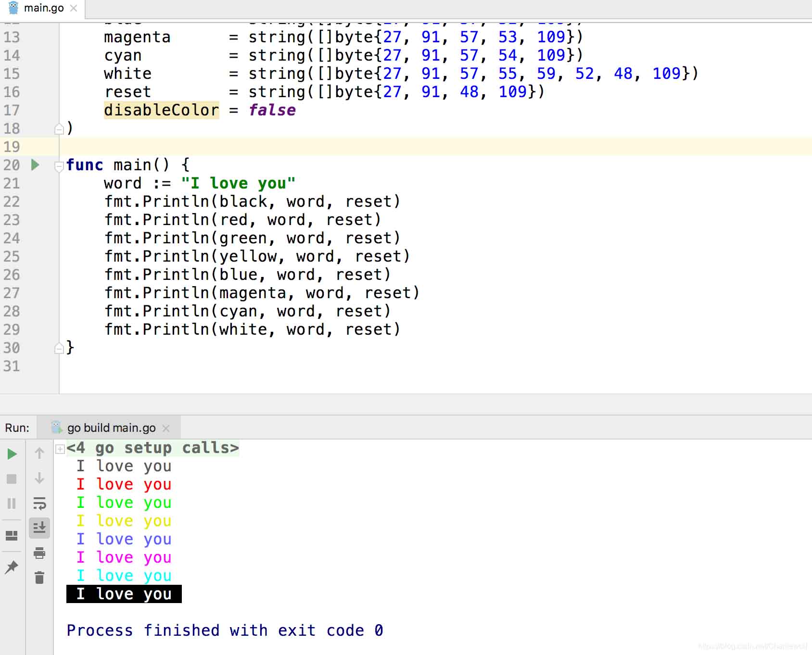Screen dimensions: 812x655
Task: Close the main.go editor tab
Action: click(x=74, y=8)
